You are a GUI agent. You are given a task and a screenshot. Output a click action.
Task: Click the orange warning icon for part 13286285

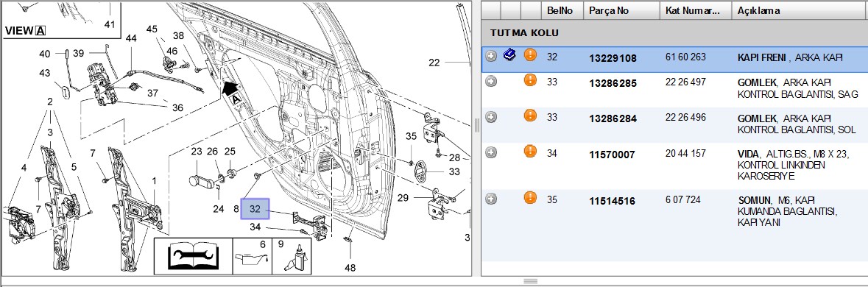(x=530, y=81)
